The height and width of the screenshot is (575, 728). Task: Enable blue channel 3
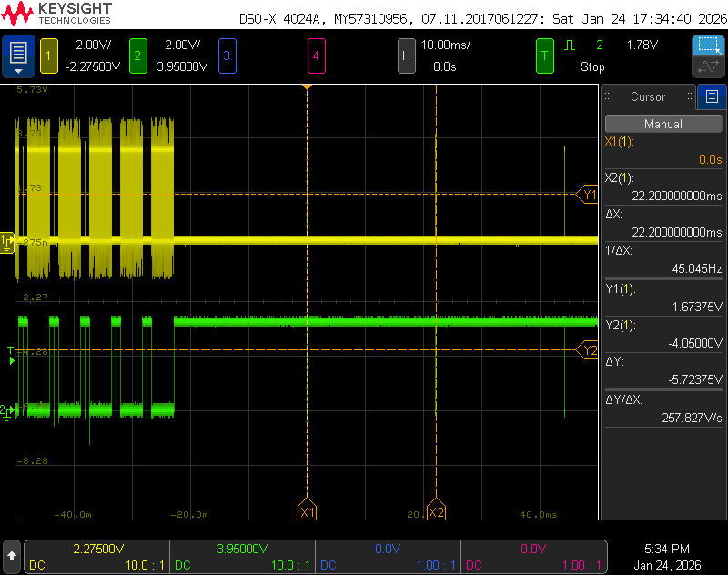[x=227, y=56]
